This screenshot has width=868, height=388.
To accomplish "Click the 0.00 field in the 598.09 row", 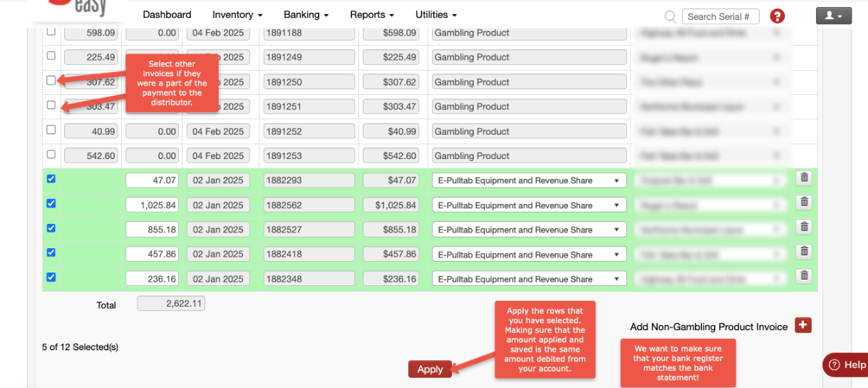I will [152, 33].
